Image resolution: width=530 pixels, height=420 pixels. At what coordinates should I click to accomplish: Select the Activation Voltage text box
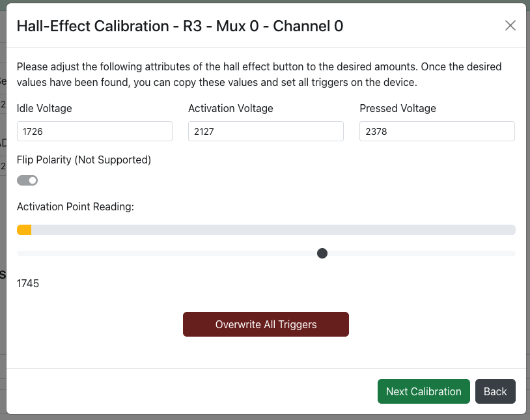[x=266, y=131]
